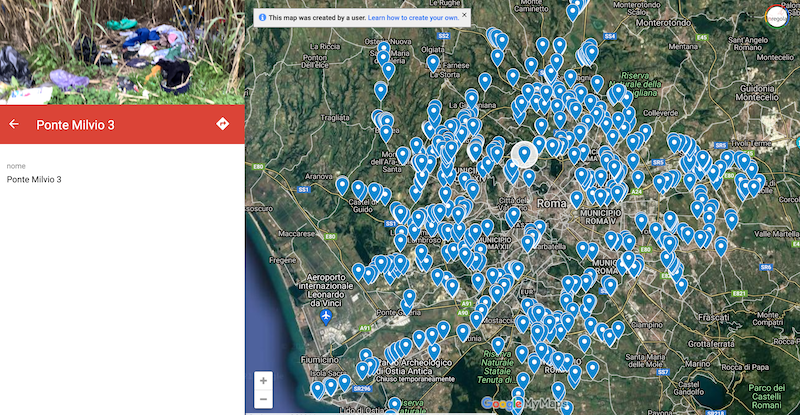Click the 'Grottaferrata' map label

click(x=711, y=344)
